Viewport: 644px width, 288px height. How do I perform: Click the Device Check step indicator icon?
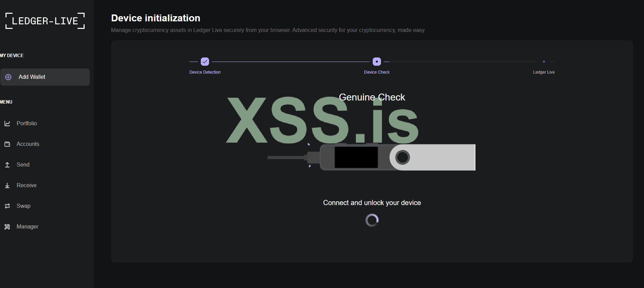[x=377, y=62]
